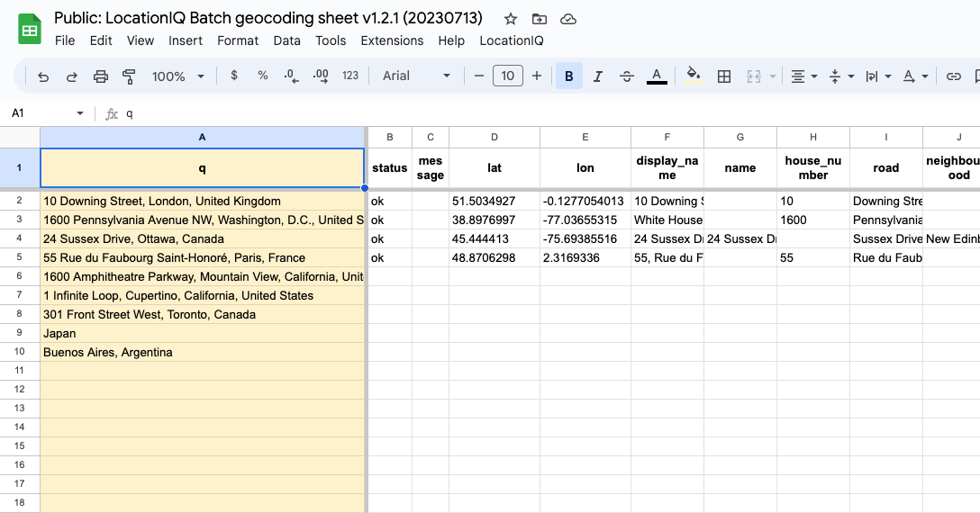Open the horizontal align dropdown
The width and height of the screenshot is (980, 513).
pos(803,76)
